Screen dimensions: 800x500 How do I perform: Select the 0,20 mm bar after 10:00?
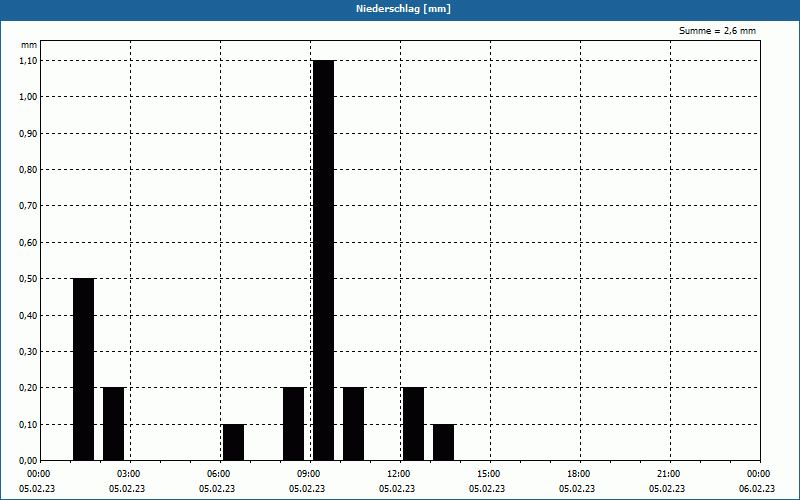click(x=354, y=424)
